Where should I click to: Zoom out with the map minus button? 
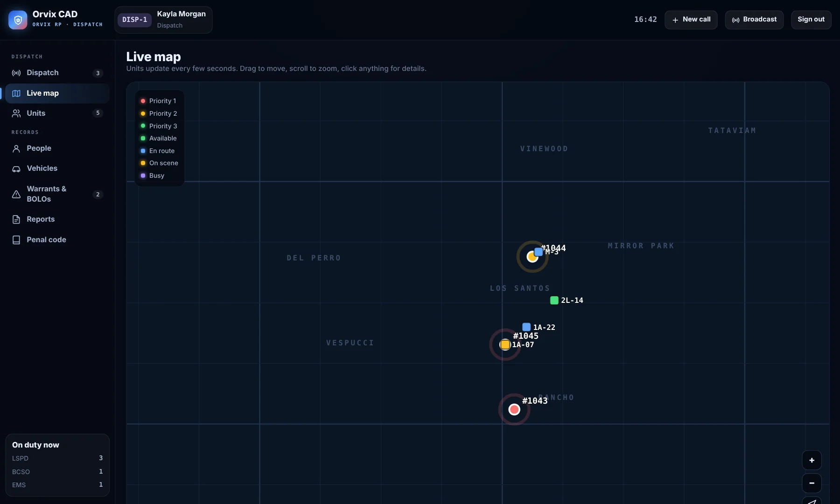tap(812, 483)
